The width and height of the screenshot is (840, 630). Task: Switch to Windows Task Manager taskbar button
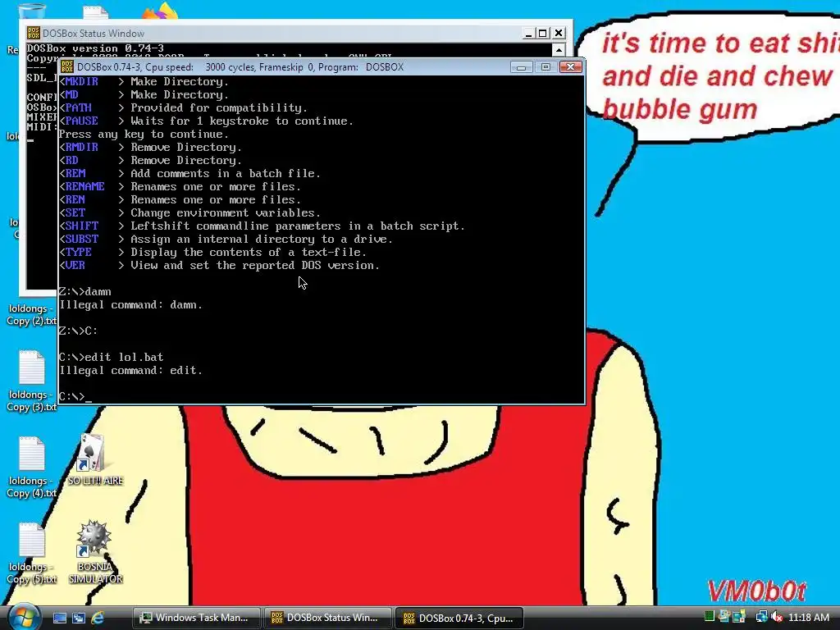[x=197, y=618]
